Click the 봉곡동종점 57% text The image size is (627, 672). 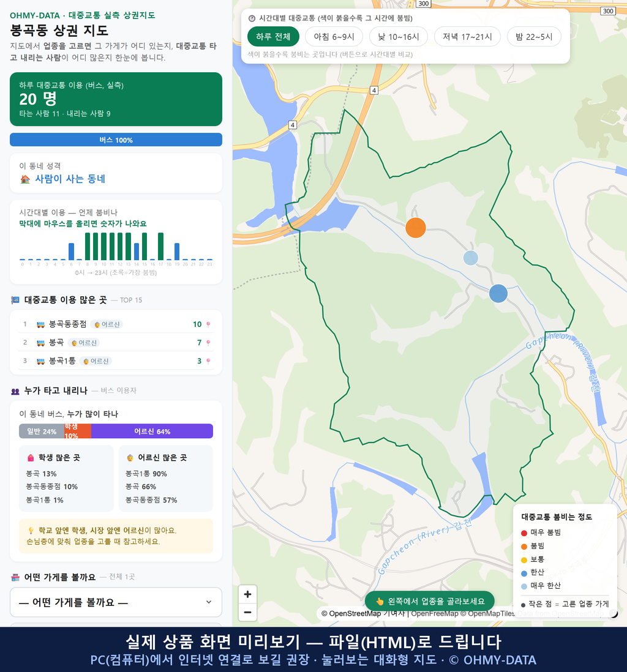coord(151,500)
